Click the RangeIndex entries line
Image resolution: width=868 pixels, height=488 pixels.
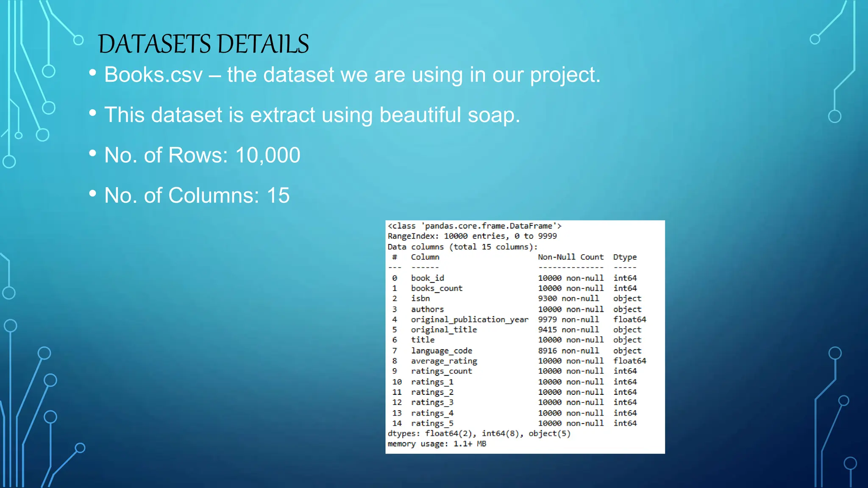pyautogui.click(x=472, y=236)
